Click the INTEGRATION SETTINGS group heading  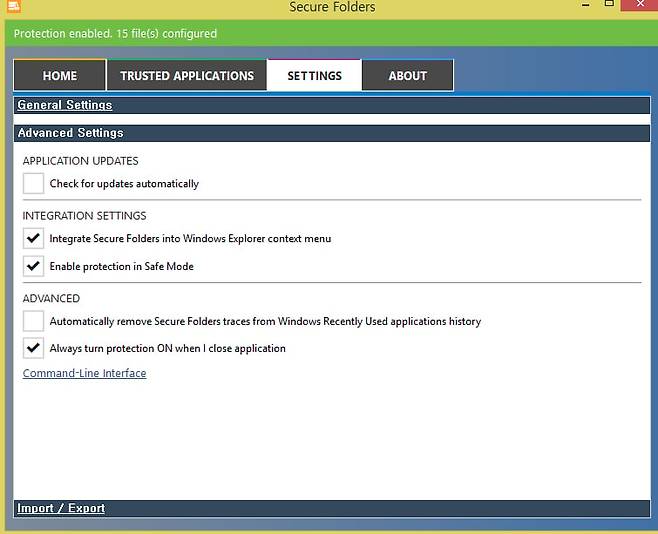[84, 216]
